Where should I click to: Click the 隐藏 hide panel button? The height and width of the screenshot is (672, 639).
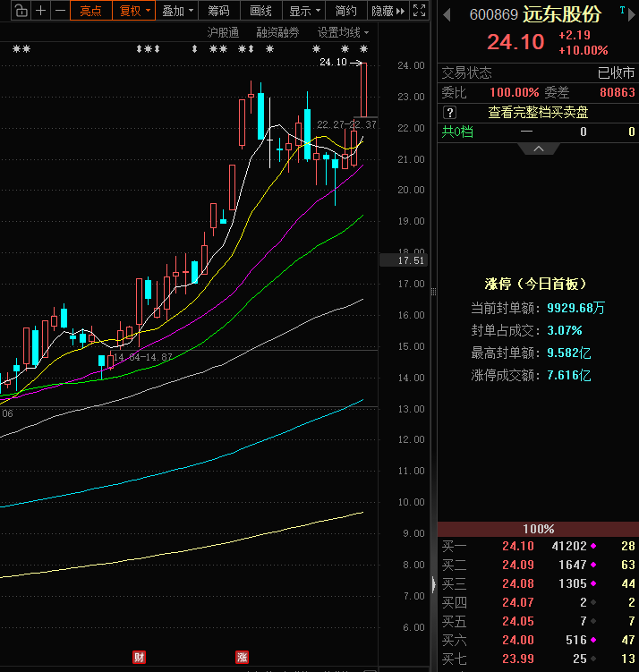pyautogui.click(x=388, y=10)
